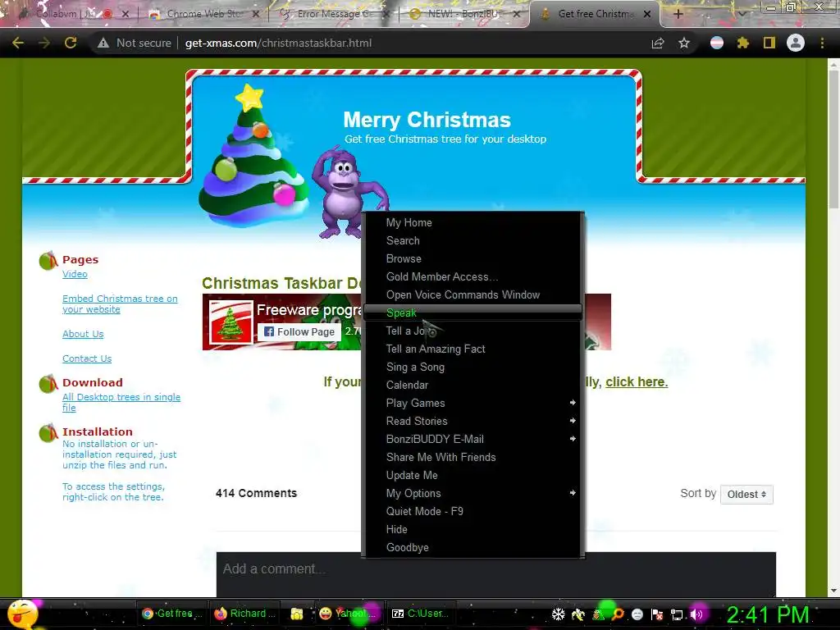Open the striped flag extension icon

[717, 43]
